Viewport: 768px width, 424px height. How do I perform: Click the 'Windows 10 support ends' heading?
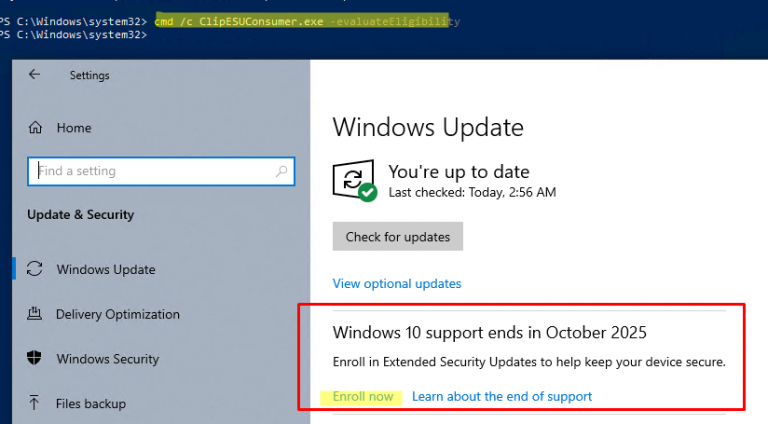(x=489, y=332)
